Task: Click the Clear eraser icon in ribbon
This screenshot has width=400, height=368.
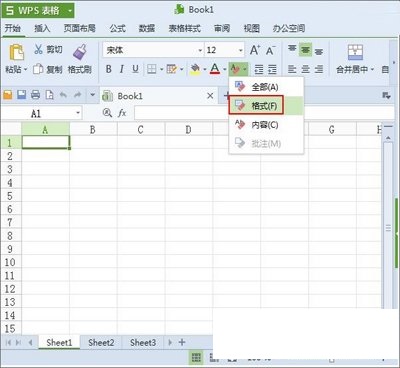Action: (235, 69)
